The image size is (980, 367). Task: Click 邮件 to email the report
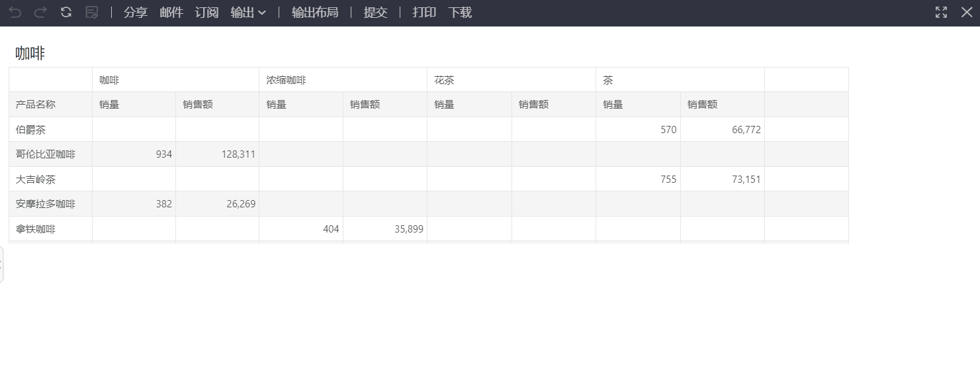point(171,13)
